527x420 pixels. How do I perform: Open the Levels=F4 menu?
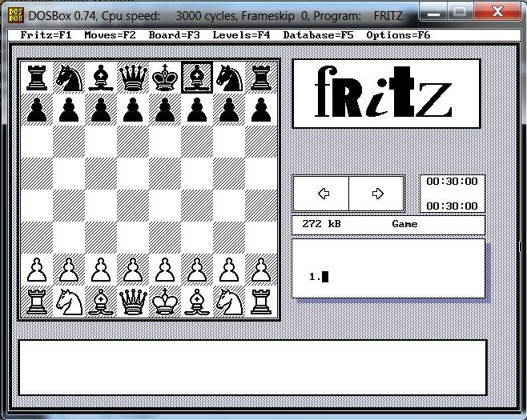point(241,35)
